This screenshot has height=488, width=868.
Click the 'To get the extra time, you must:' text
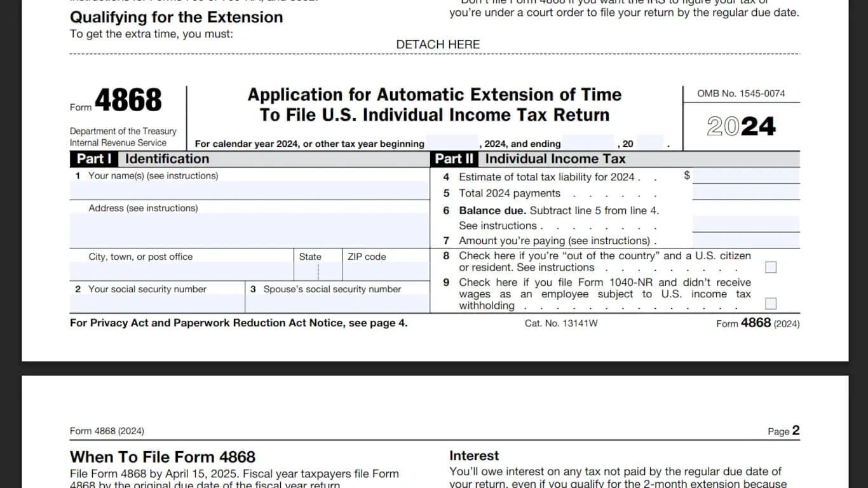[x=151, y=34]
